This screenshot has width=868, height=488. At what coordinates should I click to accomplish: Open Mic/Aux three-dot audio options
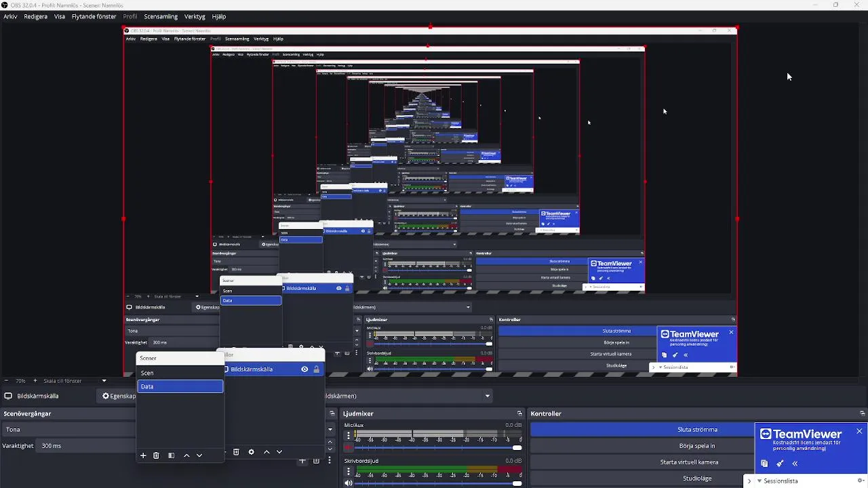349,436
